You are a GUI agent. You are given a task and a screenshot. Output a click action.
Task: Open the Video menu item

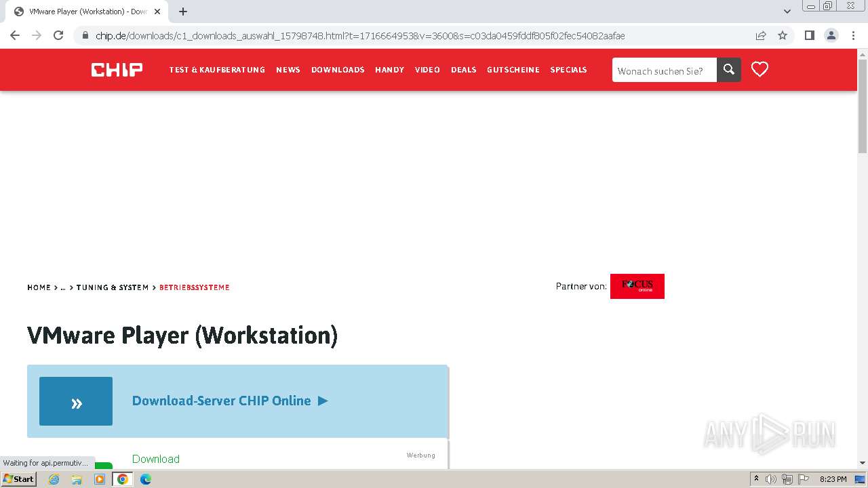click(x=427, y=70)
